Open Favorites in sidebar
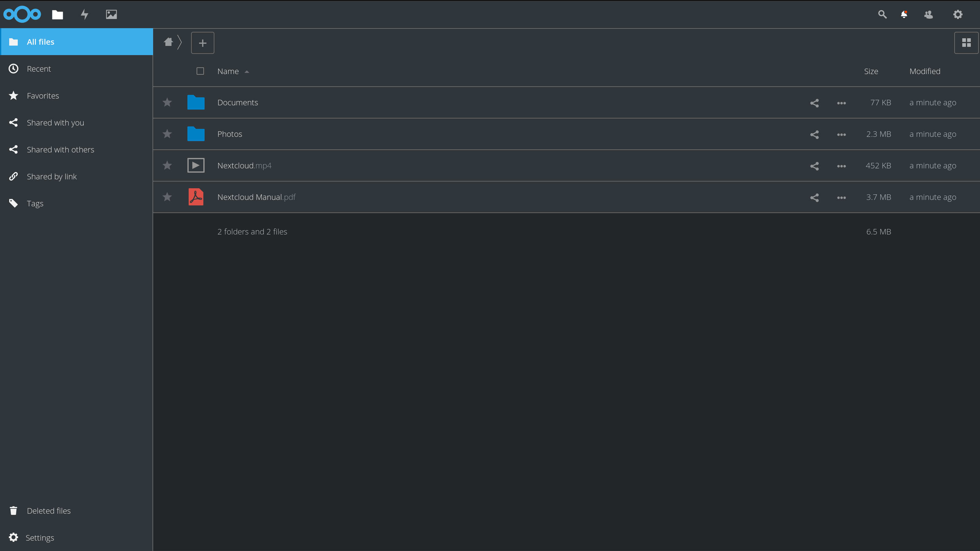The height and width of the screenshot is (551, 980). pyautogui.click(x=77, y=96)
